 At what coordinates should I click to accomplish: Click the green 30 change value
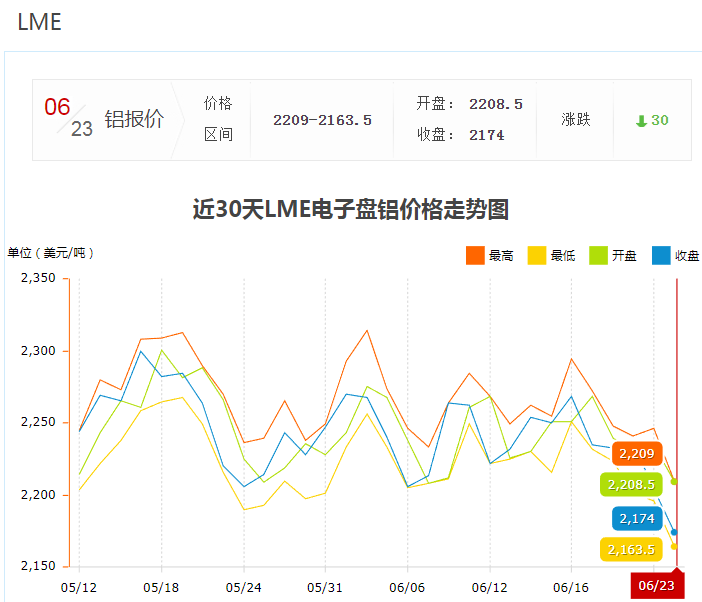pos(659,120)
